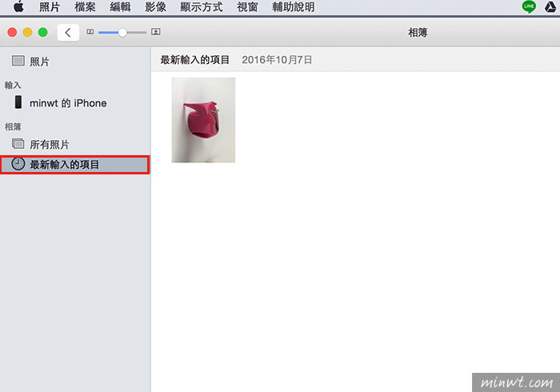Click the 相簿 window title

tap(418, 33)
